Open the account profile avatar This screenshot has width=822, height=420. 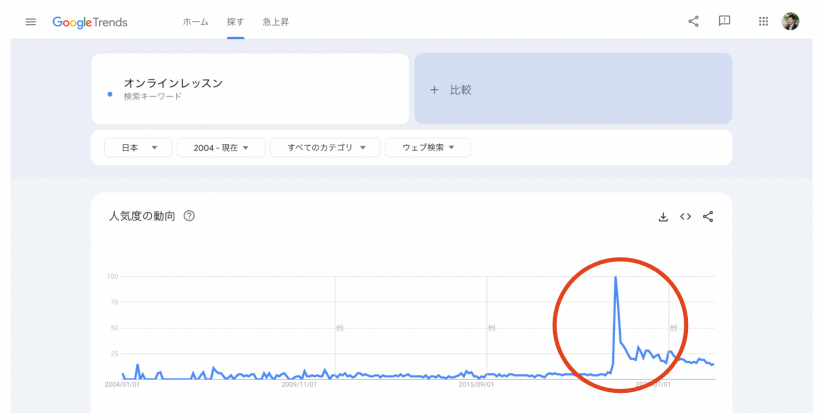791,21
